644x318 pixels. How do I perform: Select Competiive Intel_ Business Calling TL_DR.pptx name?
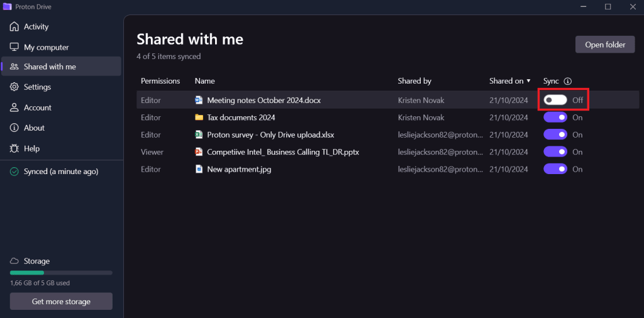pos(283,152)
